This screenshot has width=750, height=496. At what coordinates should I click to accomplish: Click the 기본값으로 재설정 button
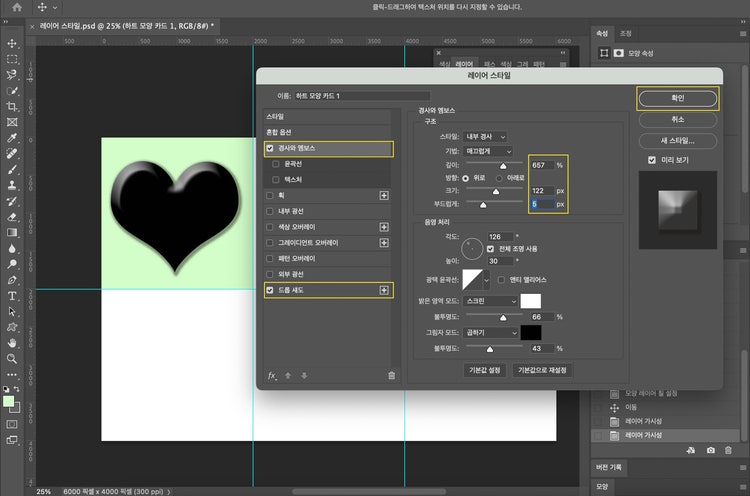541,370
